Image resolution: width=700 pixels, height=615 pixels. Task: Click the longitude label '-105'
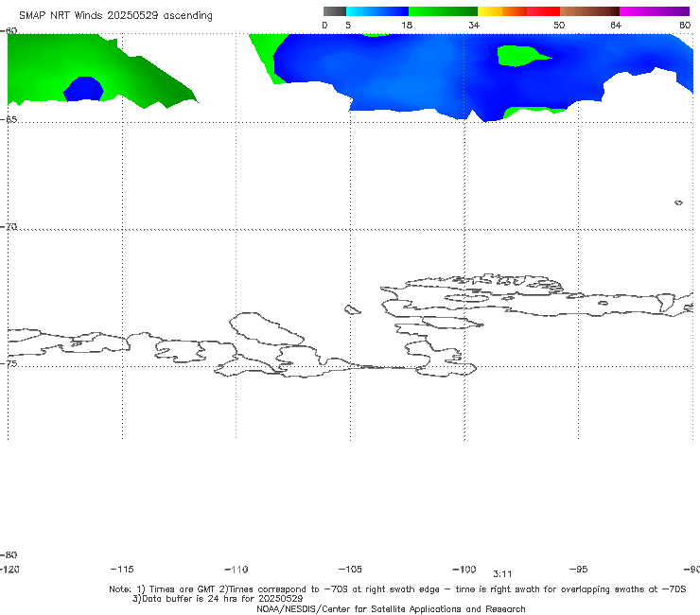pyautogui.click(x=350, y=569)
